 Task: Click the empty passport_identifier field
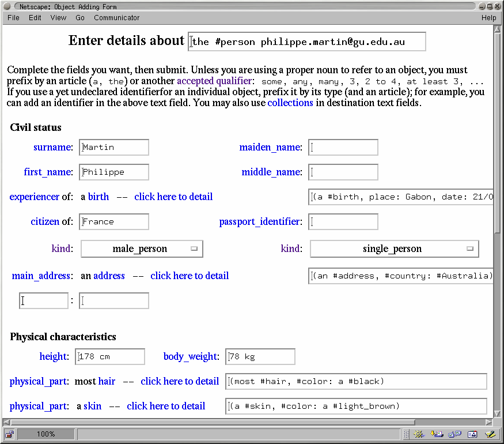(343, 221)
